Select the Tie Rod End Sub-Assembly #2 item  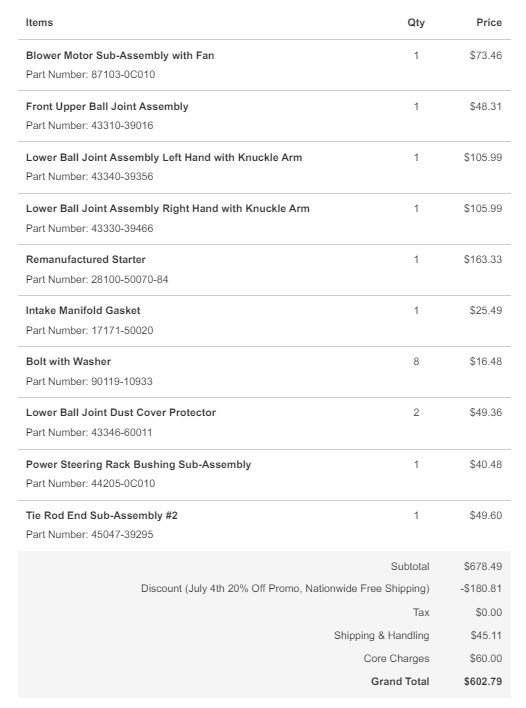[102, 516]
